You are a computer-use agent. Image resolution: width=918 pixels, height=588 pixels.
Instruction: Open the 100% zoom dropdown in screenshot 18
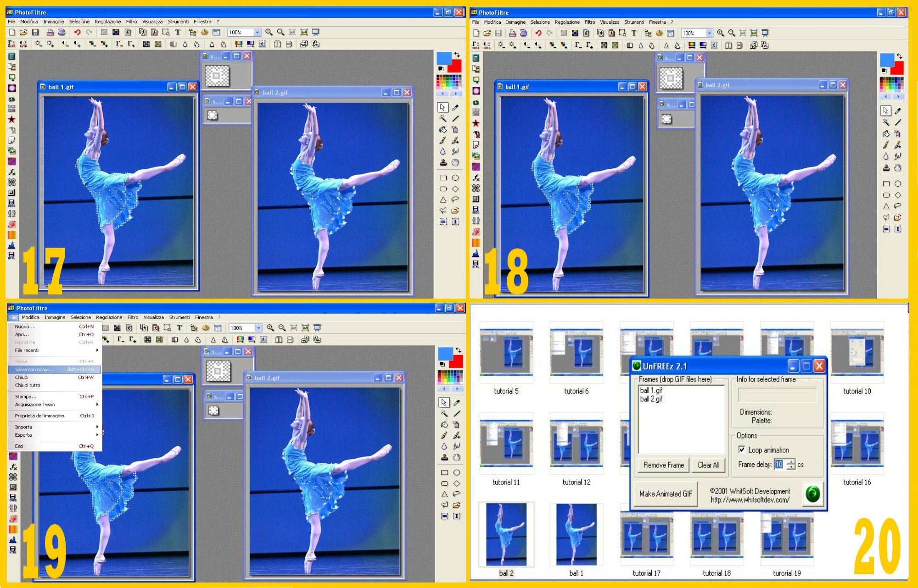[709, 33]
